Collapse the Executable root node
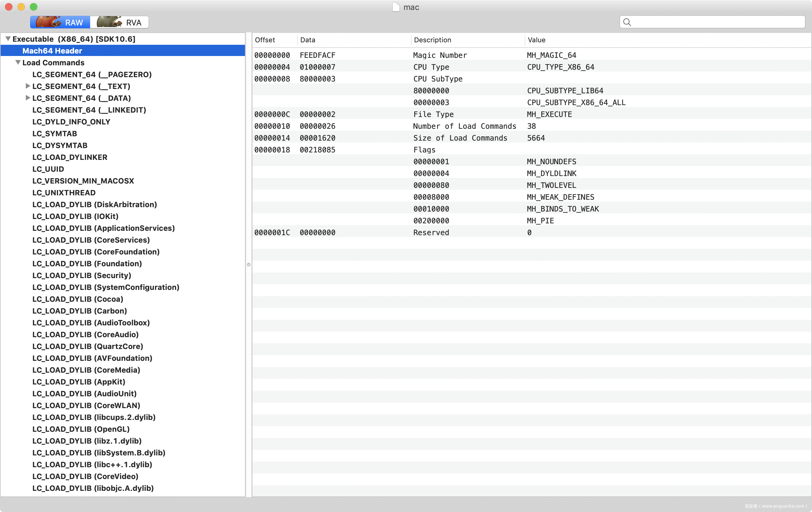The width and height of the screenshot is (812, 512). [8, 39]
